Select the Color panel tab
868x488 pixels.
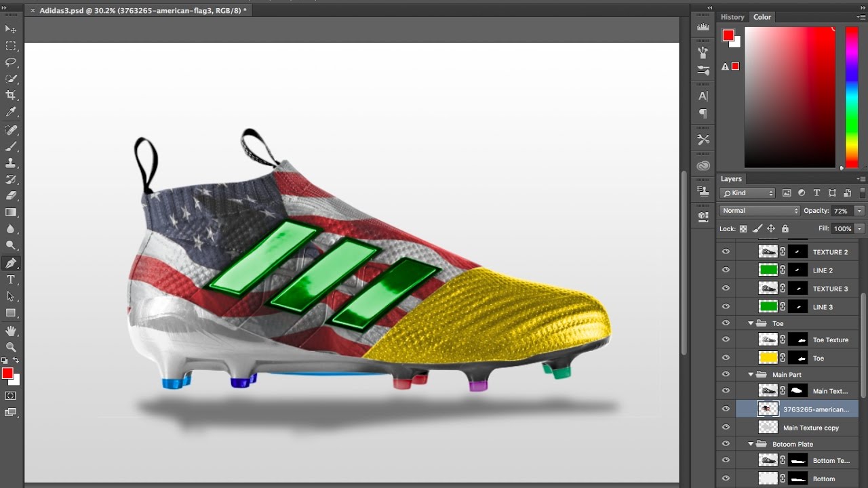(762, 17)
